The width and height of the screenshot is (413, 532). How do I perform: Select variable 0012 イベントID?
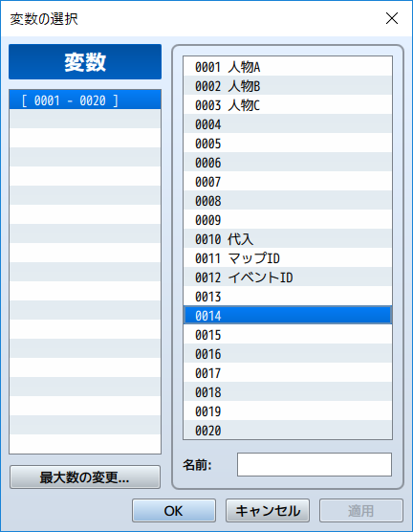pyautogui.click(x=288, y=277)
